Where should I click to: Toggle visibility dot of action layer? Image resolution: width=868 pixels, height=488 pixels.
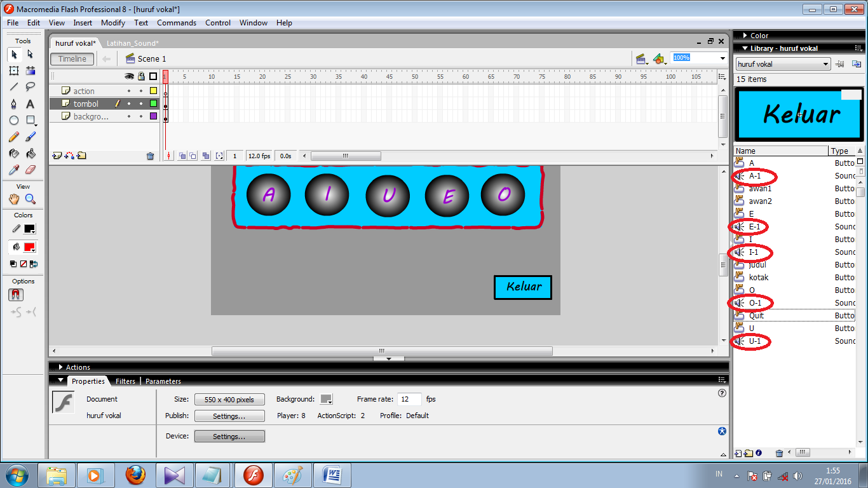(129, 91)
